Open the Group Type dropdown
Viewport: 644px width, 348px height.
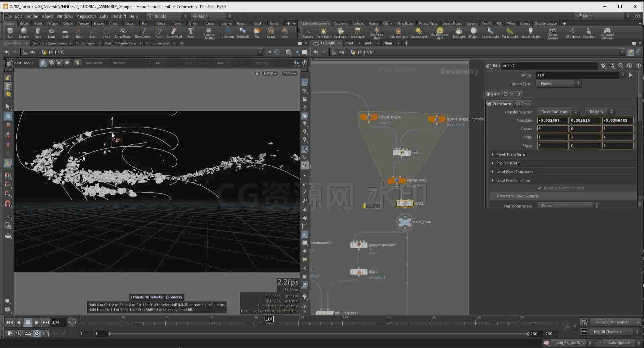(x=559, y=84)
